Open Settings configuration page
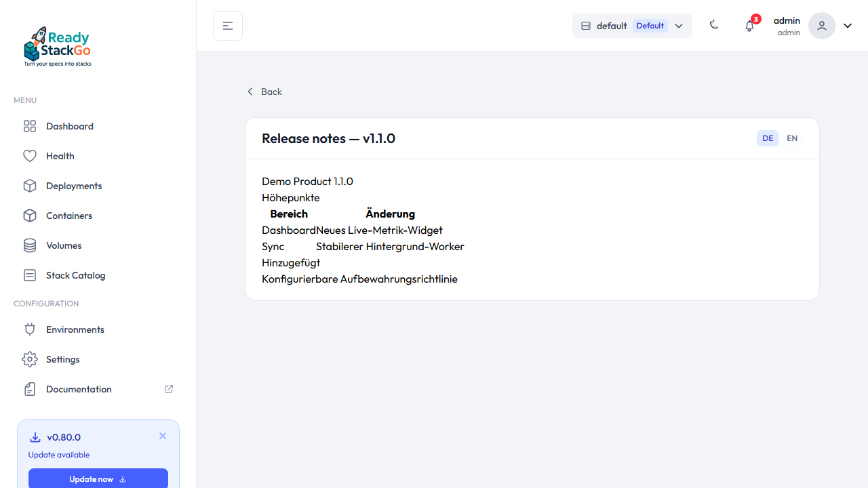This screenshot has height=488, width=868. click(98, 359)
